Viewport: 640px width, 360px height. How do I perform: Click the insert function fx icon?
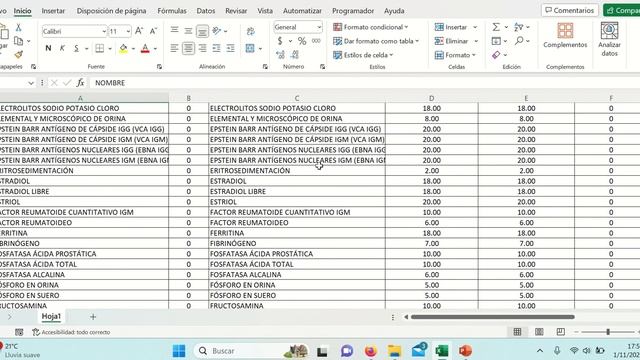pos(80,83)
